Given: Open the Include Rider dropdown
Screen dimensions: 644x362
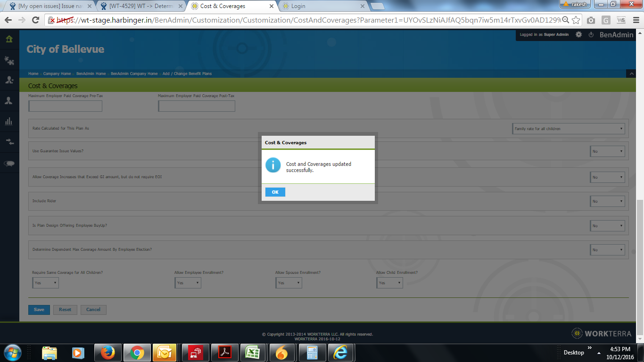Looking at the screenshot, I should point(608,201).
